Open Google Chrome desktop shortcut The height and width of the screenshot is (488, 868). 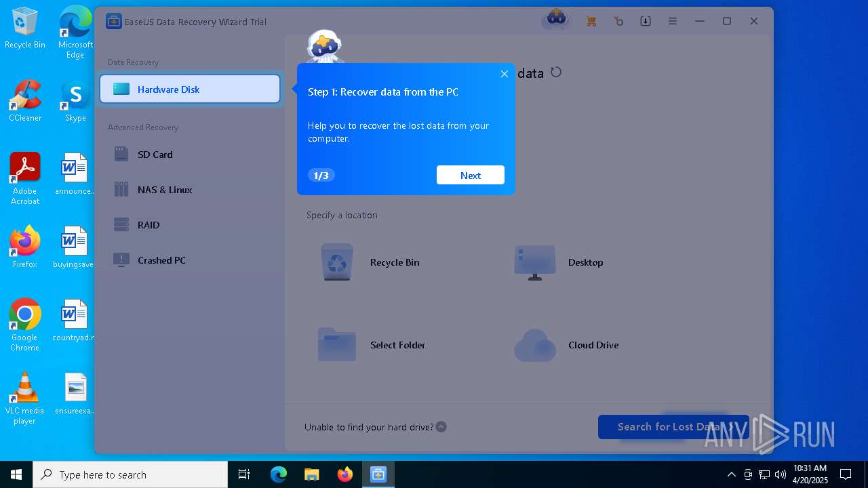coord(25,325)
